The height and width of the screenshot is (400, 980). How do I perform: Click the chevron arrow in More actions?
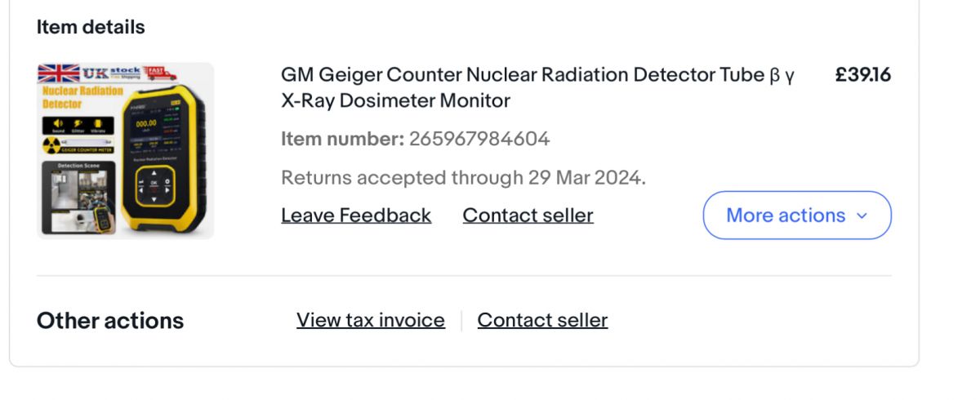pyautogui.click(x=861, y=216)
